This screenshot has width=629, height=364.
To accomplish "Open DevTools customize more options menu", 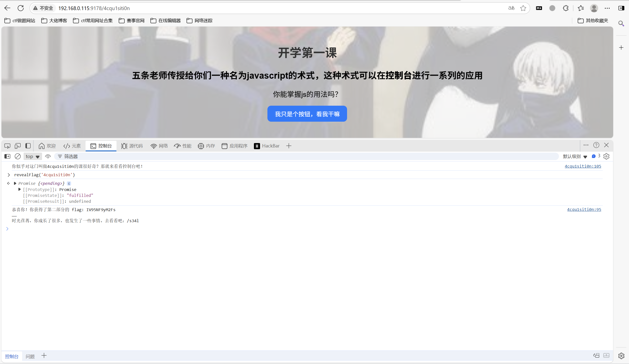I will (586, 145).
